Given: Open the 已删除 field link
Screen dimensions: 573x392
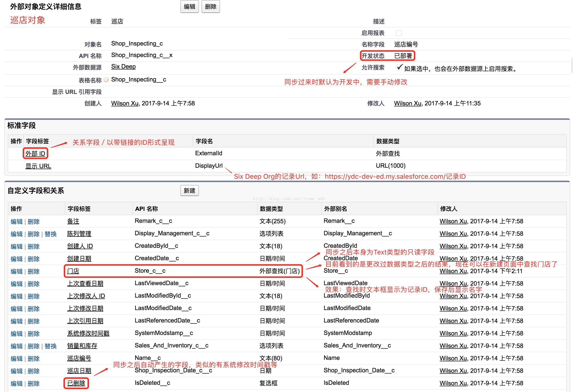Looking at the screenshot, I should click(x=76, y=383).
